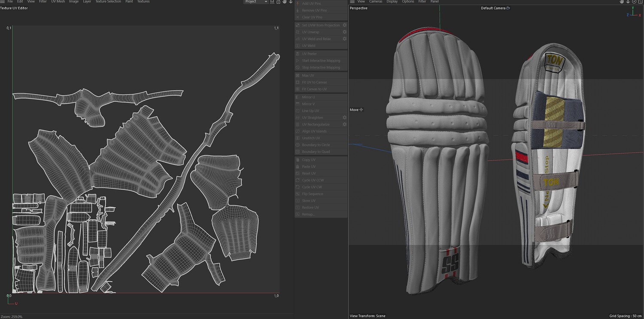This screenshot has width=644, height=319.
Task: Click the Align UV Islands icon
Action: point(298,132)
